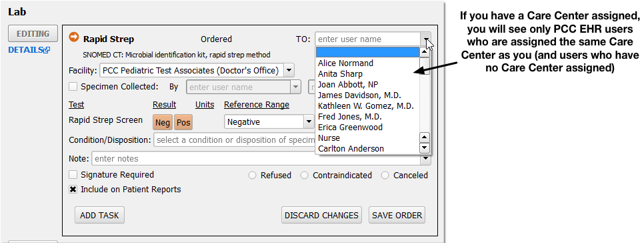Click the small up arrow near Nurse

[x=424, y=138]
